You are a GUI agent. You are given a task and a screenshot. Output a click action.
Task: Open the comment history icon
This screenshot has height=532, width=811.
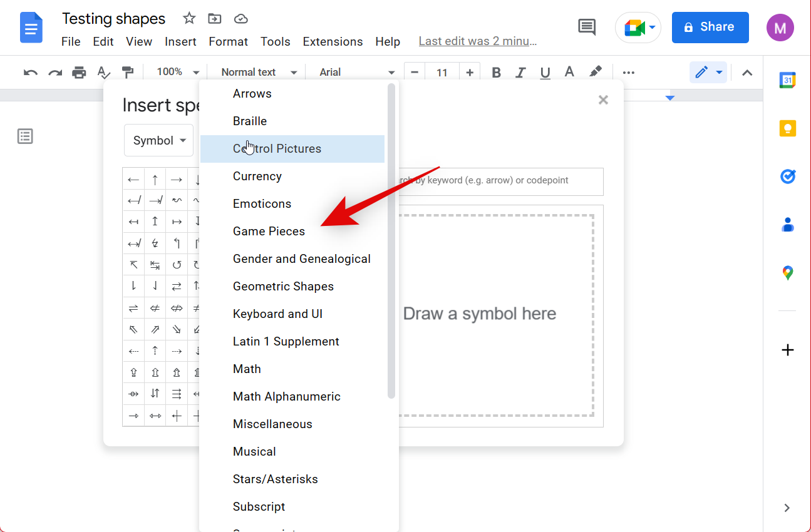[x=587, y=28]
